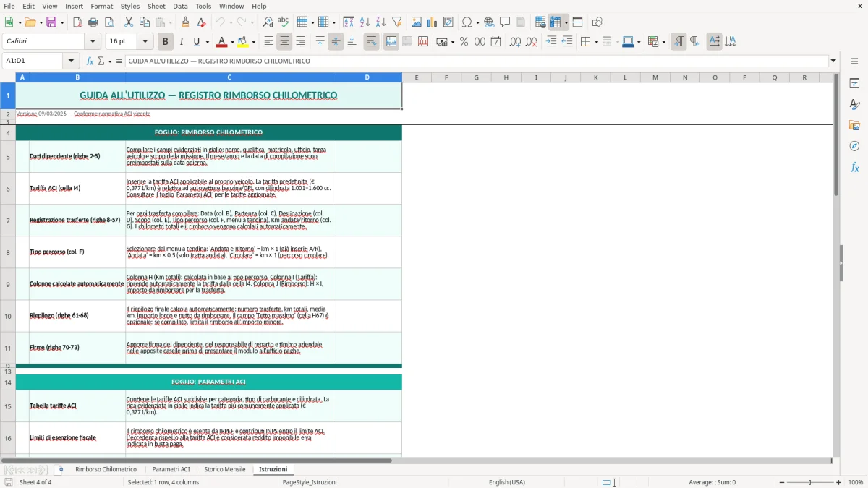
Task: Open the Styles menu
Action: pos(130,6)
